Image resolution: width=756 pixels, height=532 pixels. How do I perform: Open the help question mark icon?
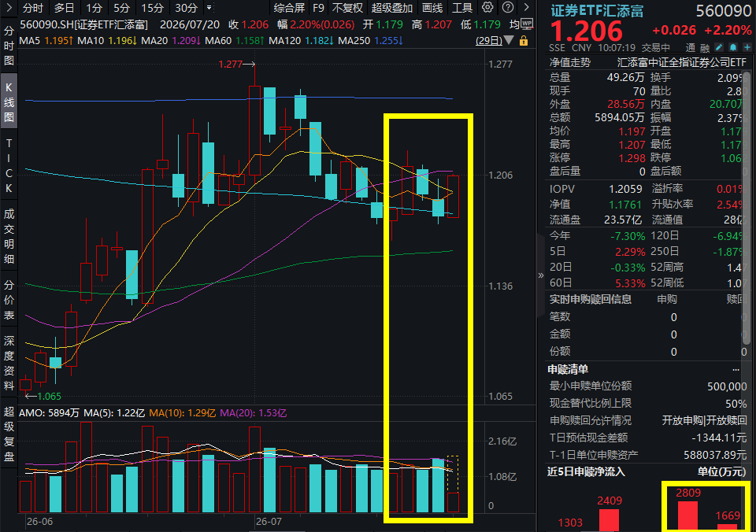[508, 8]
